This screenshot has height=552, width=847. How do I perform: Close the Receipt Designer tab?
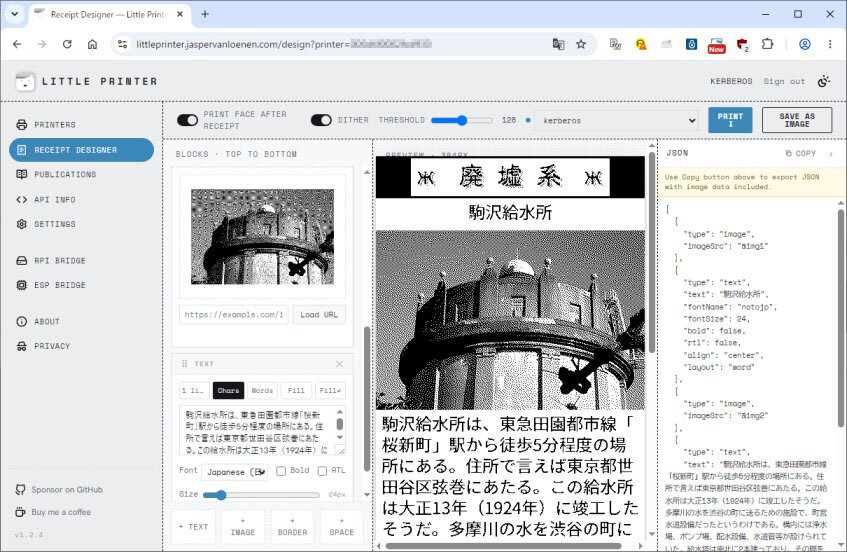[180, 15]
